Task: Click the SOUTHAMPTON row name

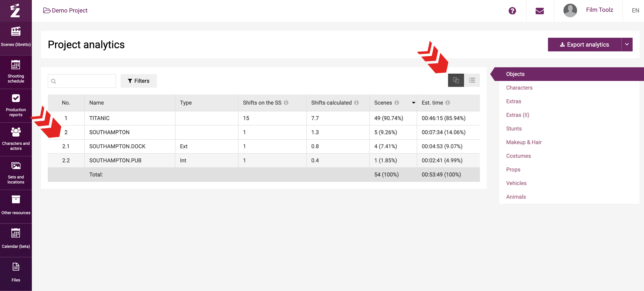Action: (x=109, y=132)
